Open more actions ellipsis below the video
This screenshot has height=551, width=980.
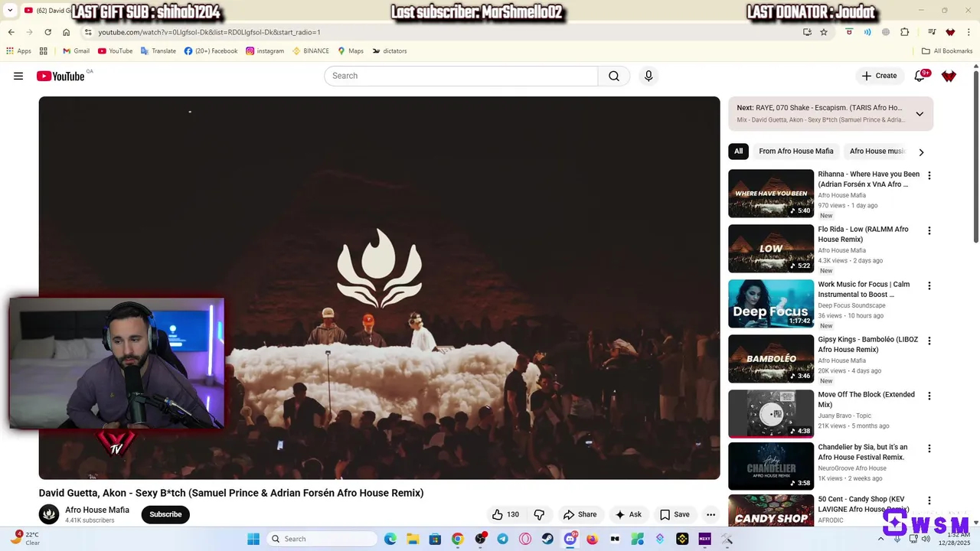[710, 514]
